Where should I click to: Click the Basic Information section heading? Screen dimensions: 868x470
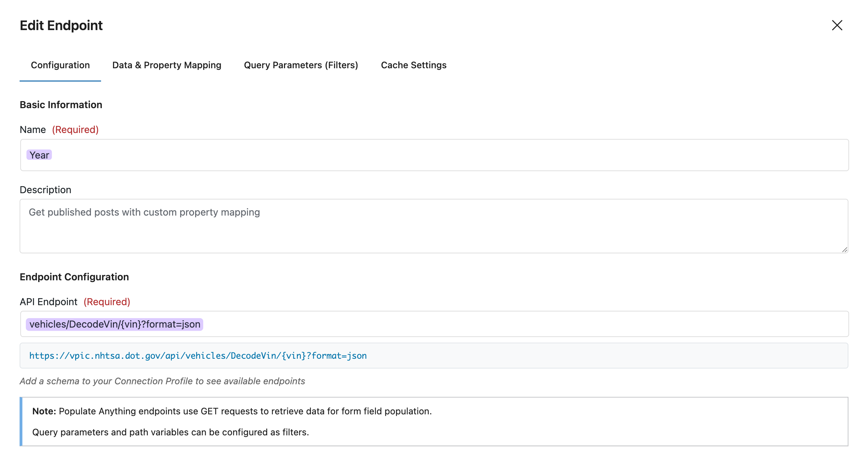click(61, 105)
